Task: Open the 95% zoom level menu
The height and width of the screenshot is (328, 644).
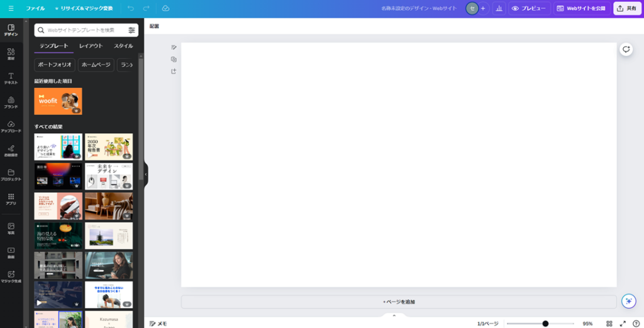Action: coord(587,324)
